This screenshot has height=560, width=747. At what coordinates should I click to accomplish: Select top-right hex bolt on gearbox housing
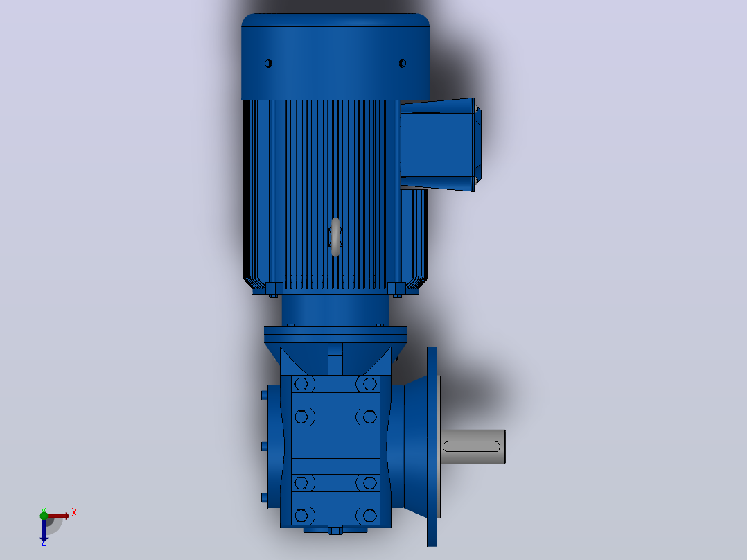point(369,384)
